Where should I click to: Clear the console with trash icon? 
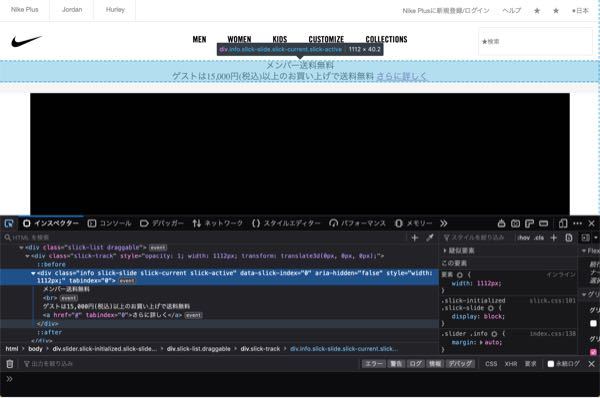pos(10,364)
